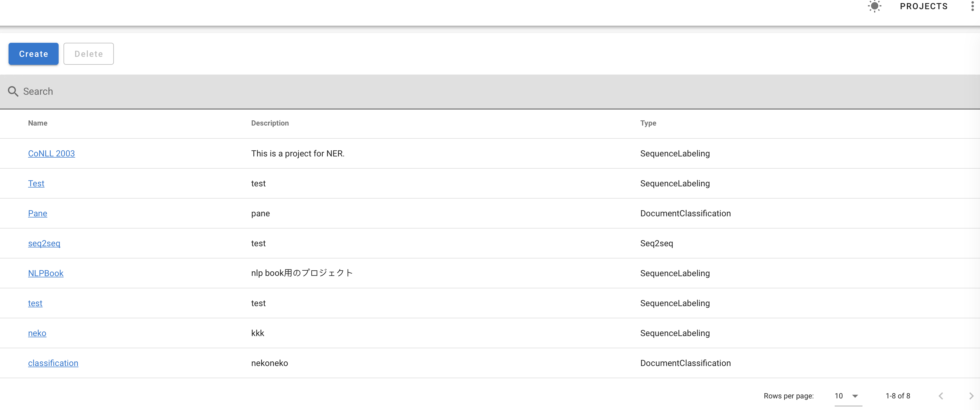The image size is (980, 410).
Task: Open the neko project
Action: tap(37, 333)
